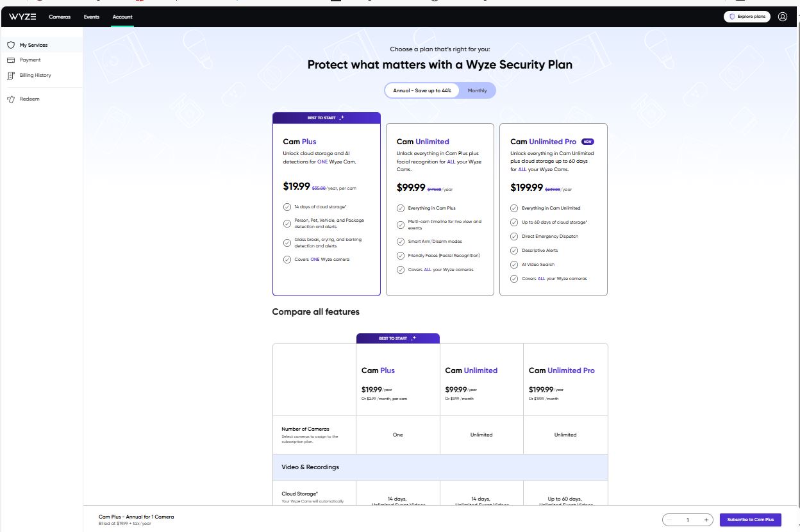800x532 pixels.
Task: Click Cam Unlimited column header in comparison table
Action: coord(471,370)
